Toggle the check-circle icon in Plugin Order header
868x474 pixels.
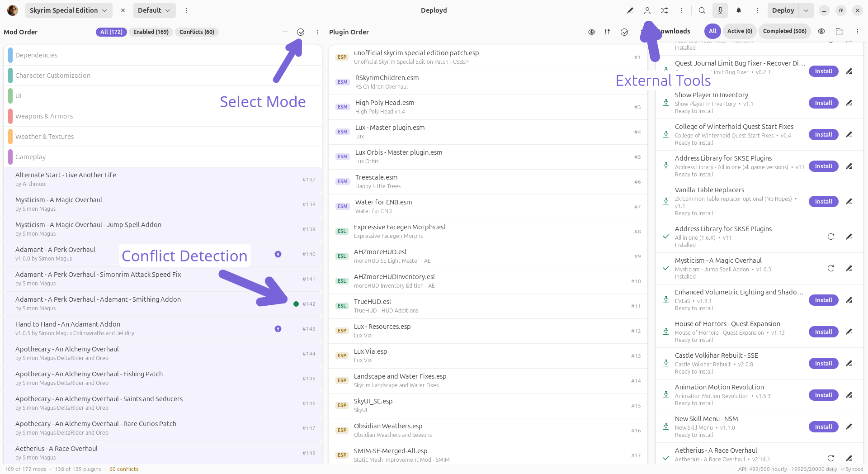(x=624, y=32)
